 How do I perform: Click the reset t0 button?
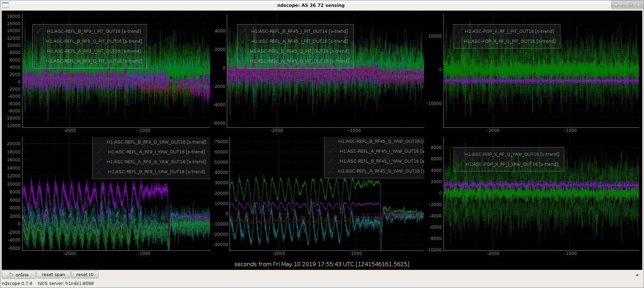[x=85, y=275]
